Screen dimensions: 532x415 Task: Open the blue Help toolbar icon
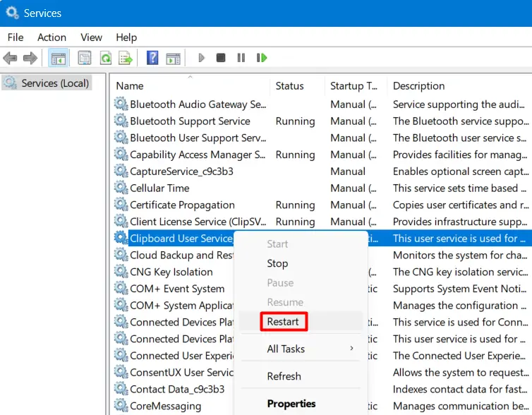(152, 58)
